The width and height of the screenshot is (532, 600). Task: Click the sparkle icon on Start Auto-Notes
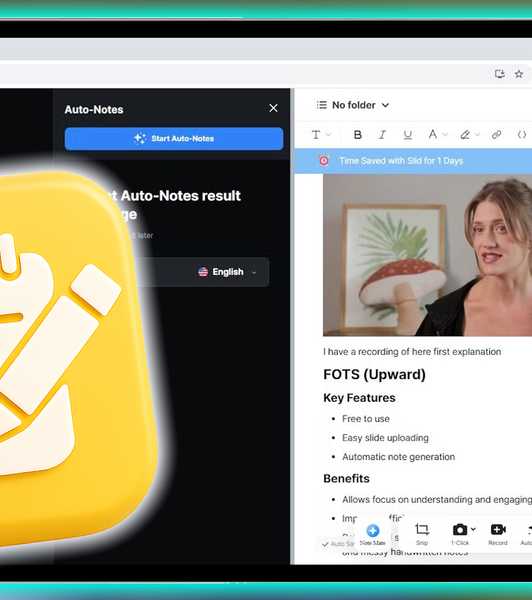[x=140, y=138]
